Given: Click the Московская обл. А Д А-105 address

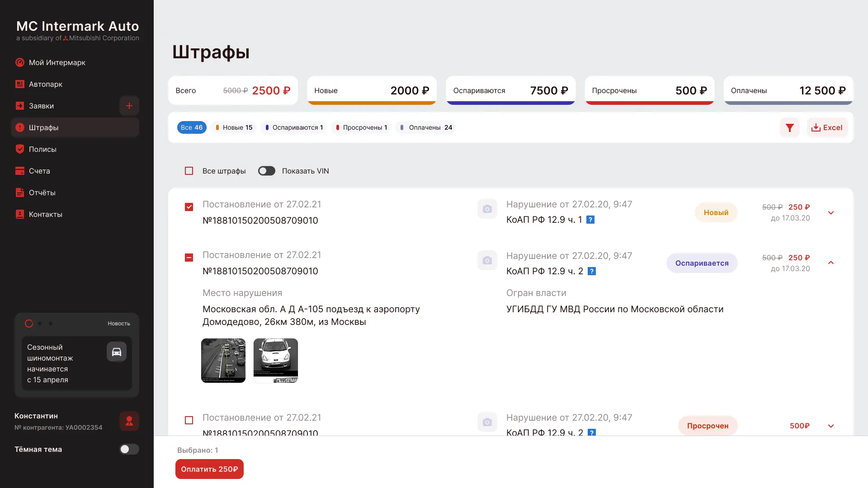Looking at the screenshot, I should [311, 315].
